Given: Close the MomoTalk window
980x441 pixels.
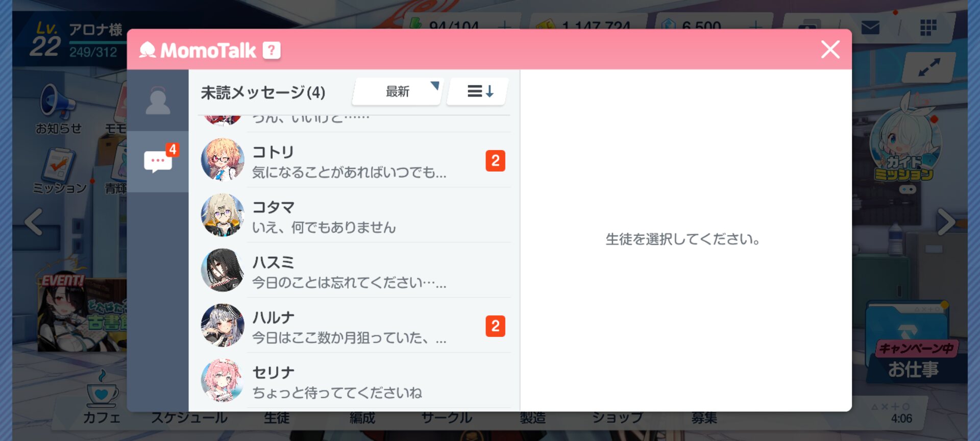Looking at the screenshot, I should [x=830, y=50].
